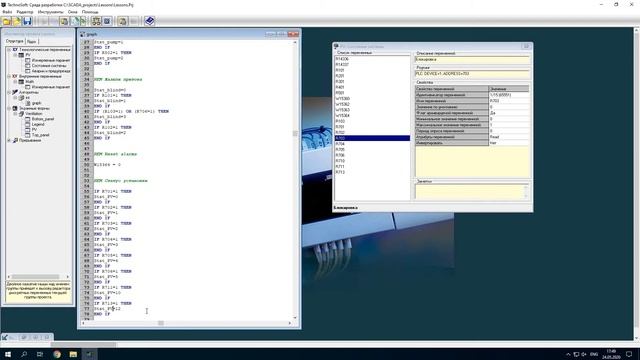Click the volume tray icon
The image size is (640, 360).
[584, 354]
